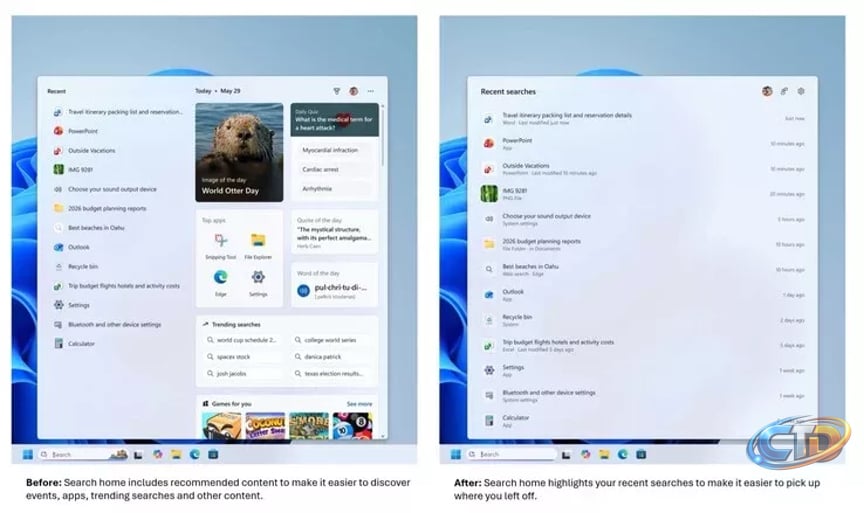The width and height of the screenshot is (864, 513).
Task: Open the profile avatar in the After panel
Action: pyautogui.click(x=767, y=91)
